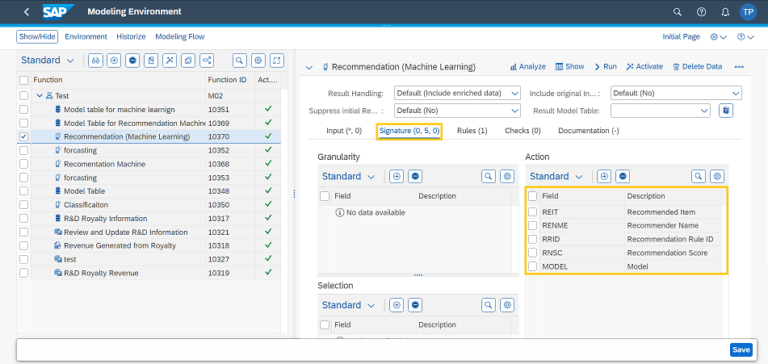
Task: Click the search icon in function list toolbar
Action: (239, 60)
